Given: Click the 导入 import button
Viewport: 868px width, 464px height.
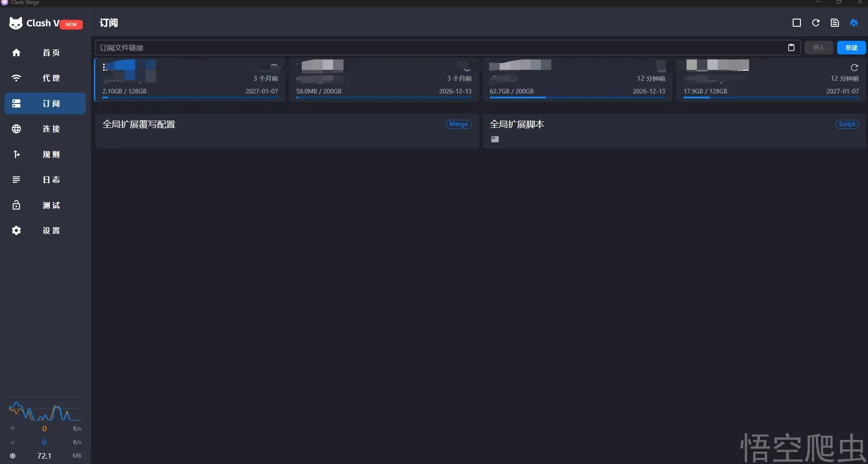Looking at the screenshot, I should click(x=819, y=48).
